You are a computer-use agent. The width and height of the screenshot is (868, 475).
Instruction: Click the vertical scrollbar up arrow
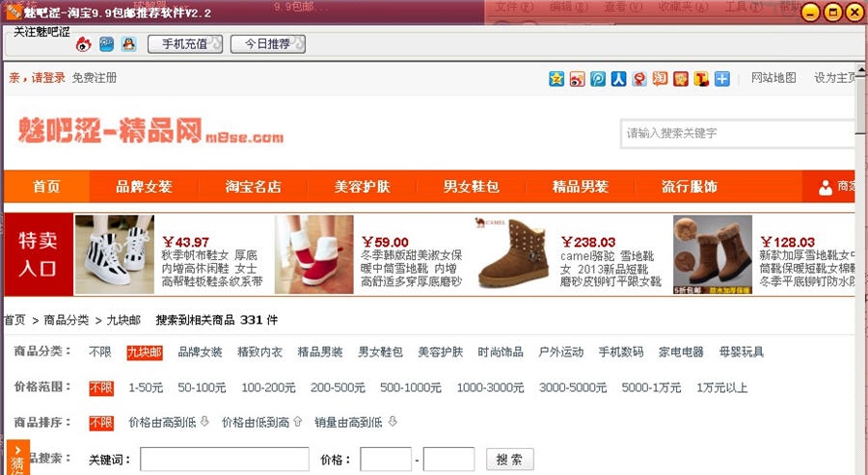861,70
